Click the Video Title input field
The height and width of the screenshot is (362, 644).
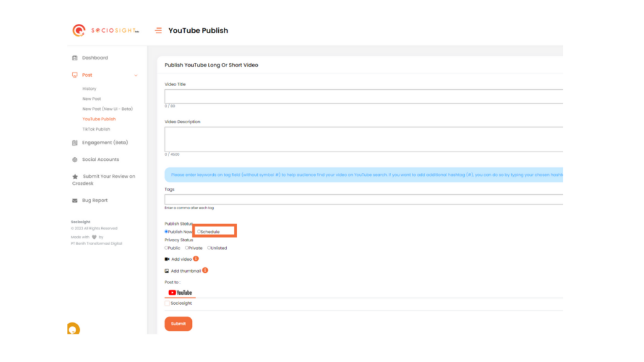[x=364, y=96]
